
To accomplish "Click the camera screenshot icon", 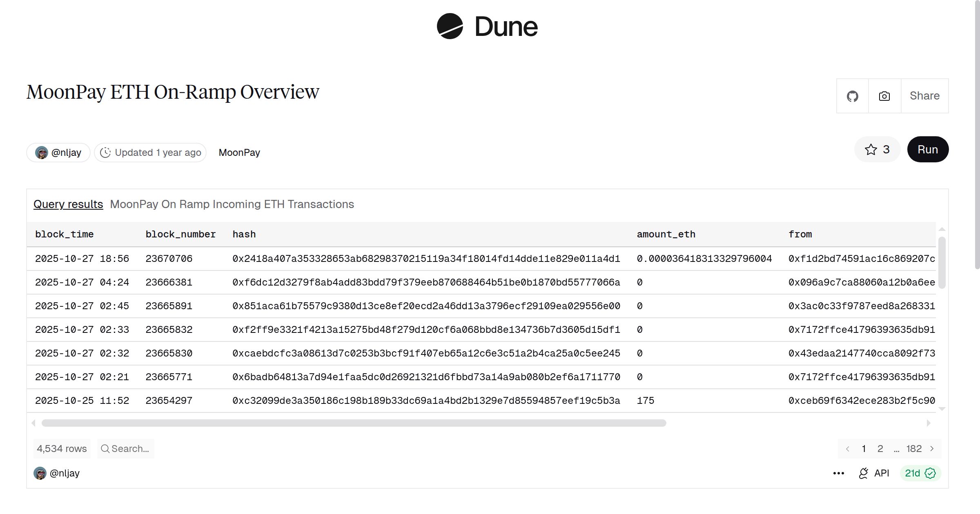I will click(x=884, y=96).
